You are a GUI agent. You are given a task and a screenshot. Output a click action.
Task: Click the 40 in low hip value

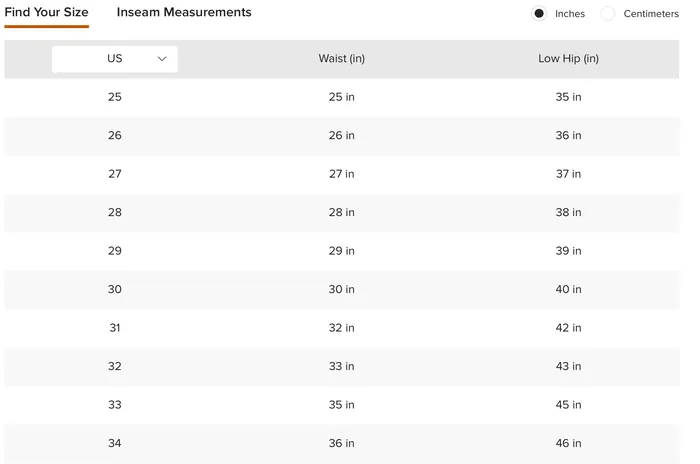568,289
